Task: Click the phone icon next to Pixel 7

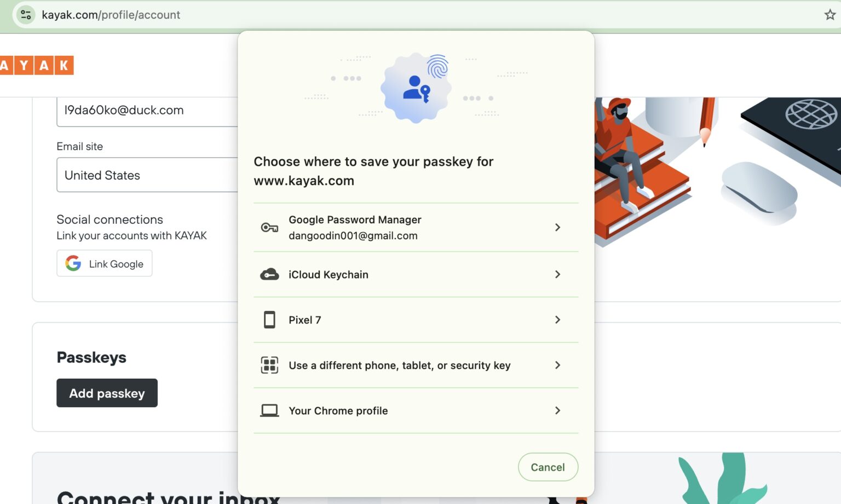Action: coord(269,320)
